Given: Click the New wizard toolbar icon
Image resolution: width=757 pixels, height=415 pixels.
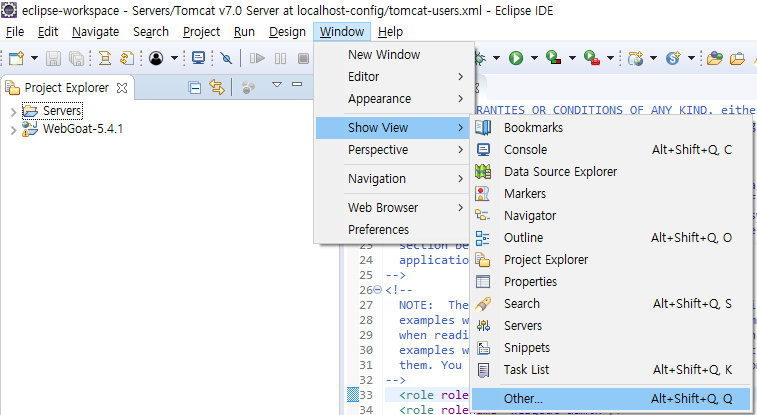Looking at the screenshot, I should point(16,58).
